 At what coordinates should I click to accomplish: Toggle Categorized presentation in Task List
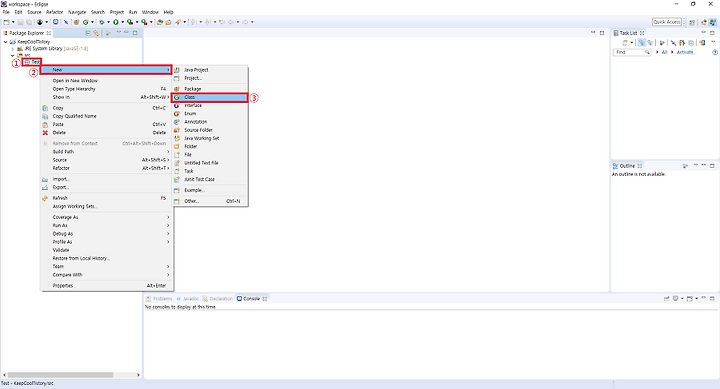click(641, 42)
